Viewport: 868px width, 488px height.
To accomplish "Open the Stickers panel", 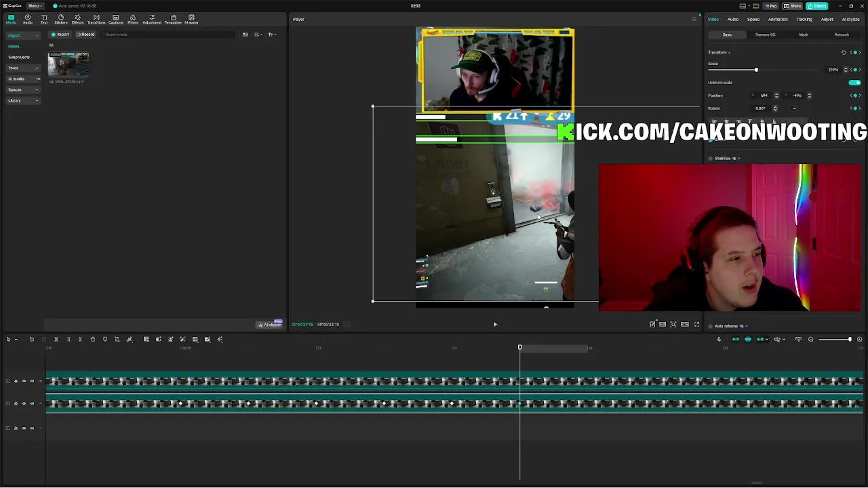I will (61, 19).
